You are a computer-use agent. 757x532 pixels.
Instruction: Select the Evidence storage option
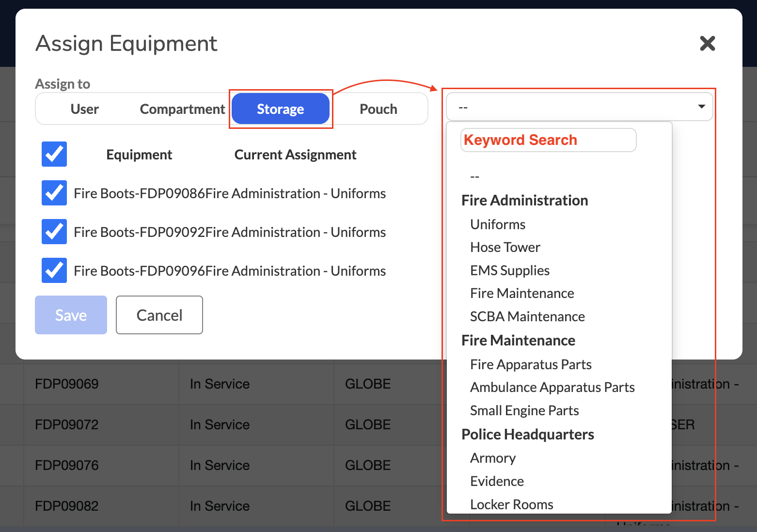tap(497, 481)
